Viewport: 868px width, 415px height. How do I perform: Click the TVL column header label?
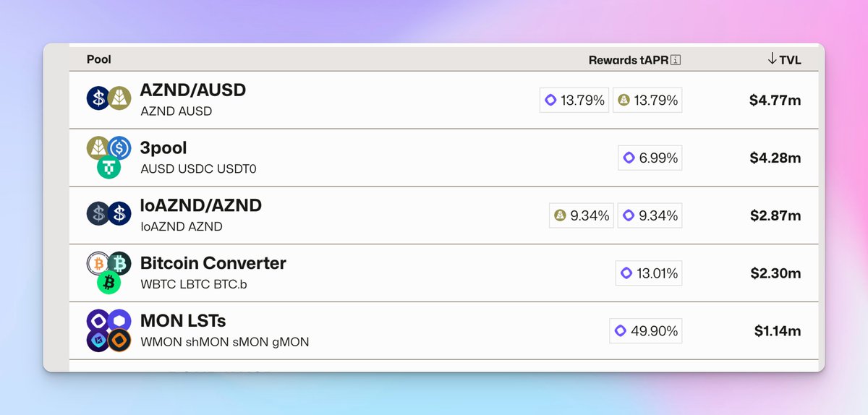tap(790, 60)
